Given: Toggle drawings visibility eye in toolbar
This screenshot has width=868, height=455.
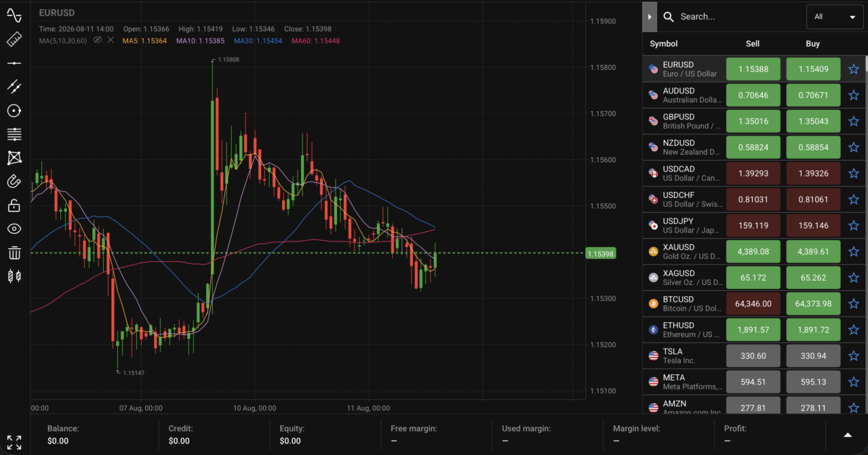Looking at the screenshot, I should coord(14,229).
